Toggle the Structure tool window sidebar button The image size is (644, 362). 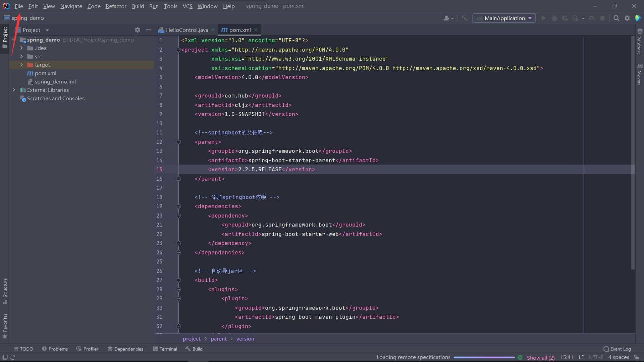coord(5,291)
